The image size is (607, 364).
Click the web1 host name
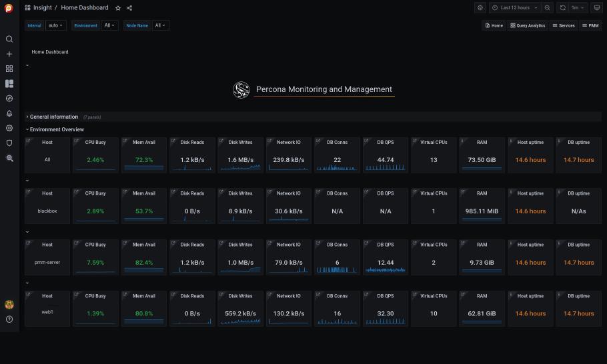(47, 312)
